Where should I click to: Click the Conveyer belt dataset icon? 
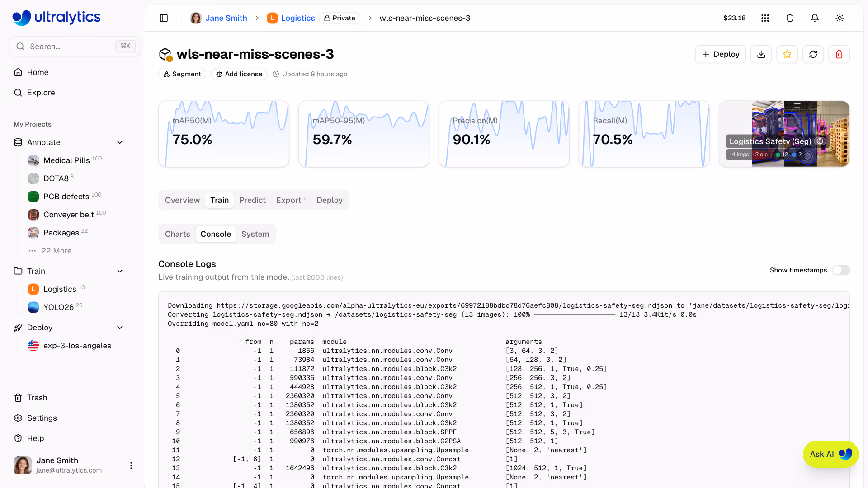click(33, 215)
